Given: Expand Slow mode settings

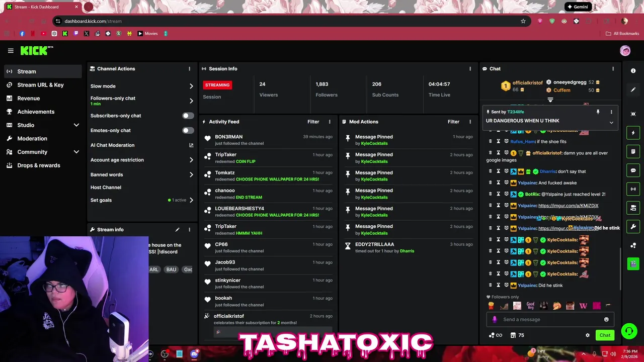Looking at the screenshot, I should 191,86.
